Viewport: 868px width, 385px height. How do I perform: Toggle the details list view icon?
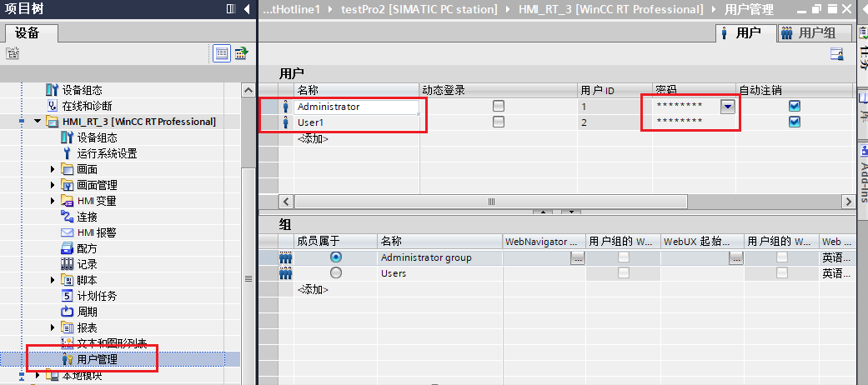click(x=222, y=53)
